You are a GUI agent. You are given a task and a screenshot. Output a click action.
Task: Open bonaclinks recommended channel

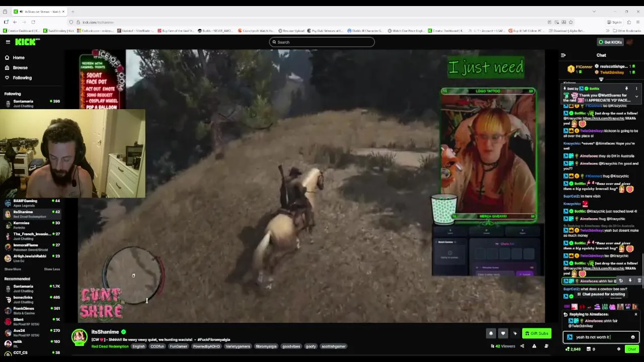tap(32, 300)
